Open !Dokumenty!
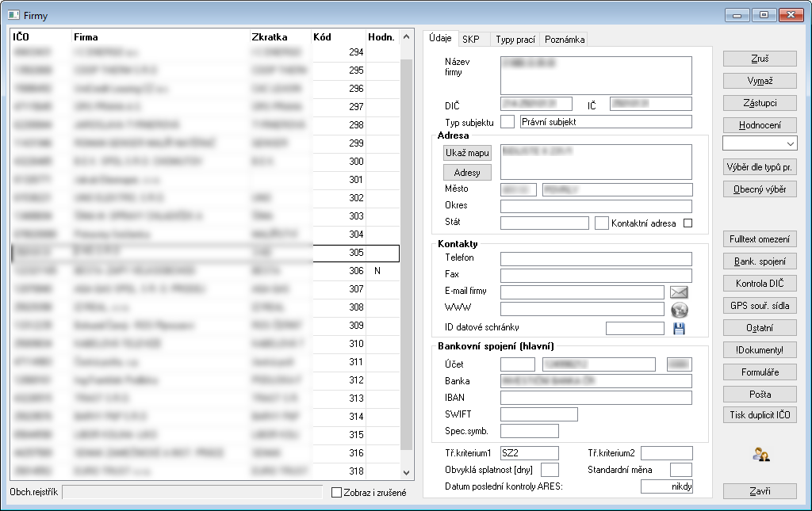The height and width of the screenshot is (511, 812). (x=760, y=350)
